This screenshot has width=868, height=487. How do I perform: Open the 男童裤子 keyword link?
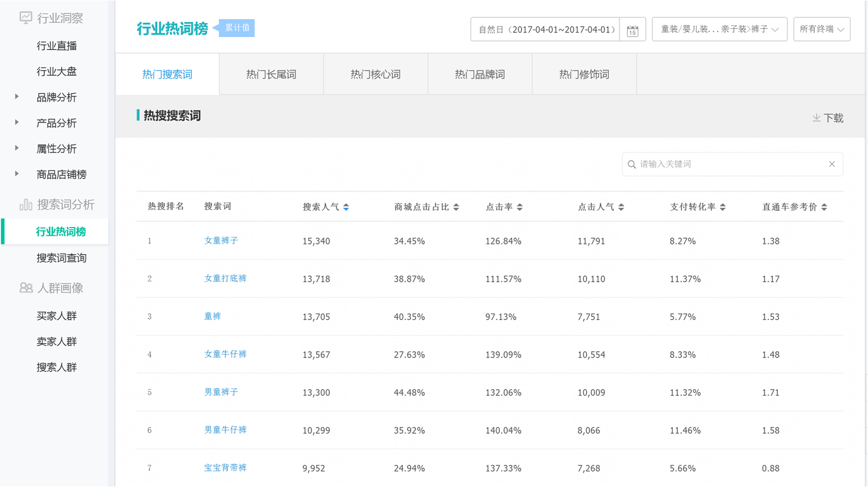221,392
